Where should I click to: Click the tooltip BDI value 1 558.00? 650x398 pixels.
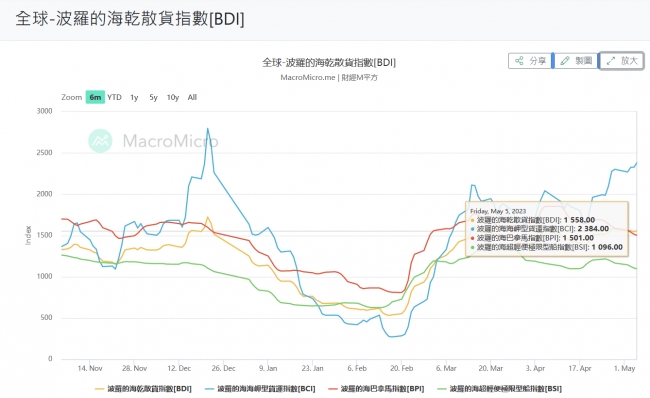579,220
